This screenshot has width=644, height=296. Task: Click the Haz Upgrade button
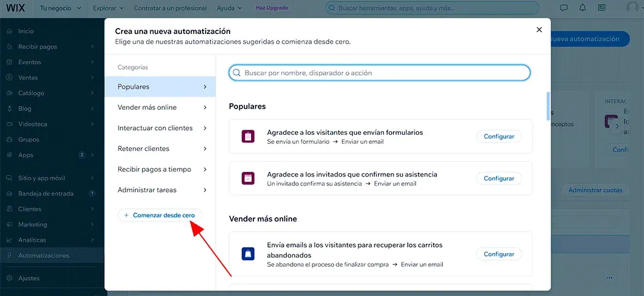coord(273,8)
